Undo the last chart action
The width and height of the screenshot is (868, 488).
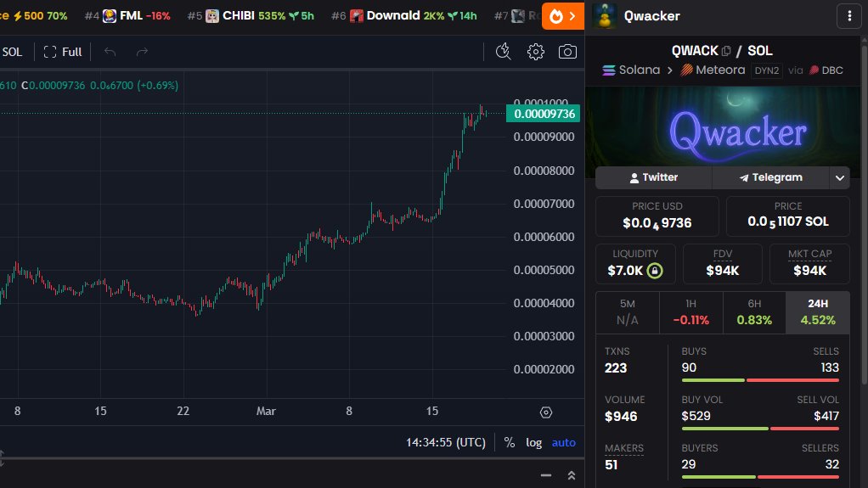click(x=110, y=52)
